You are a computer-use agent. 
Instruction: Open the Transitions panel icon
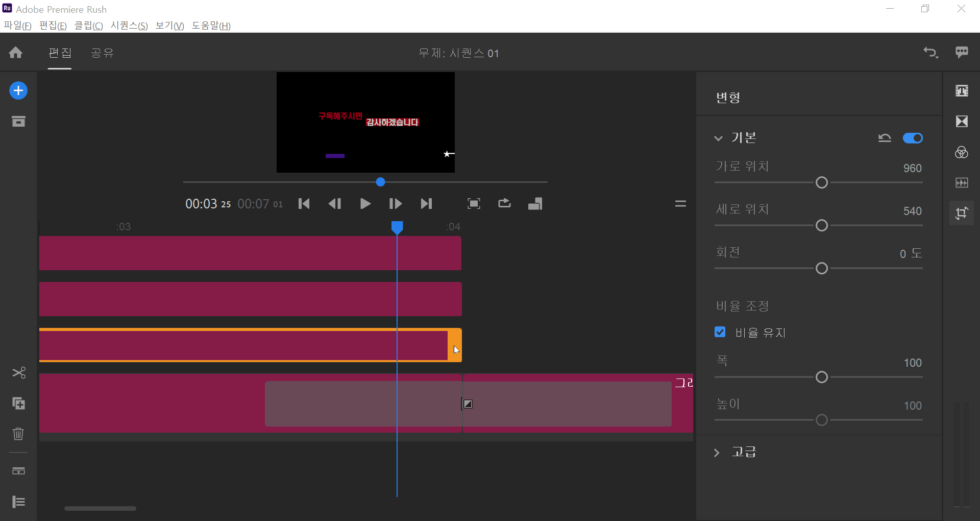pyautogui.click(x=962, y=122)
